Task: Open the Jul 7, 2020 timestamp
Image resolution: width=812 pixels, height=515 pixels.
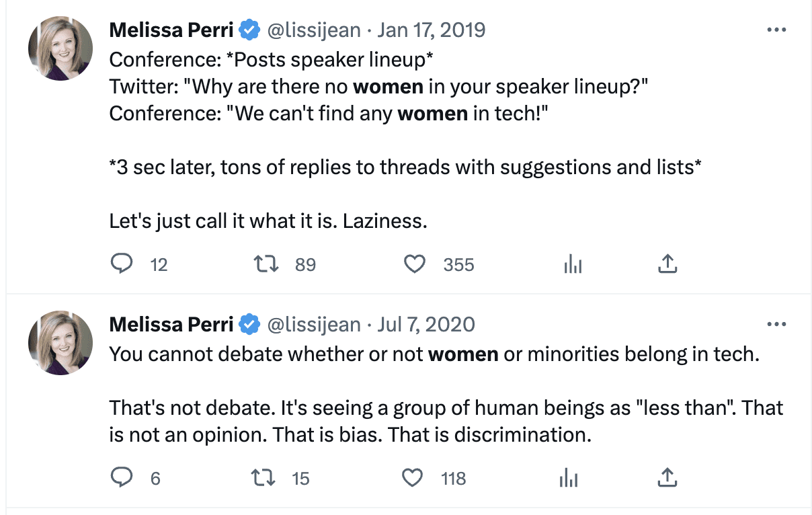Action: 427,325
